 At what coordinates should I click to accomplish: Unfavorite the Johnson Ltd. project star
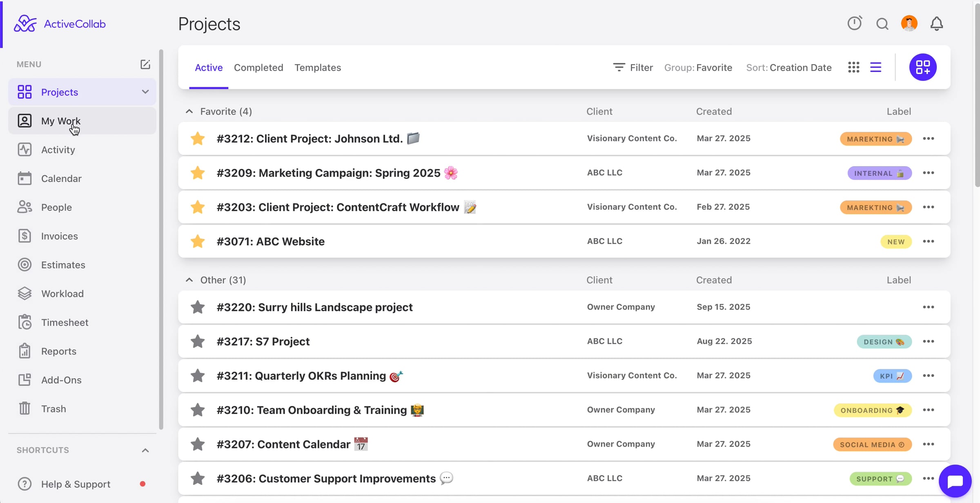pos(198,139)
